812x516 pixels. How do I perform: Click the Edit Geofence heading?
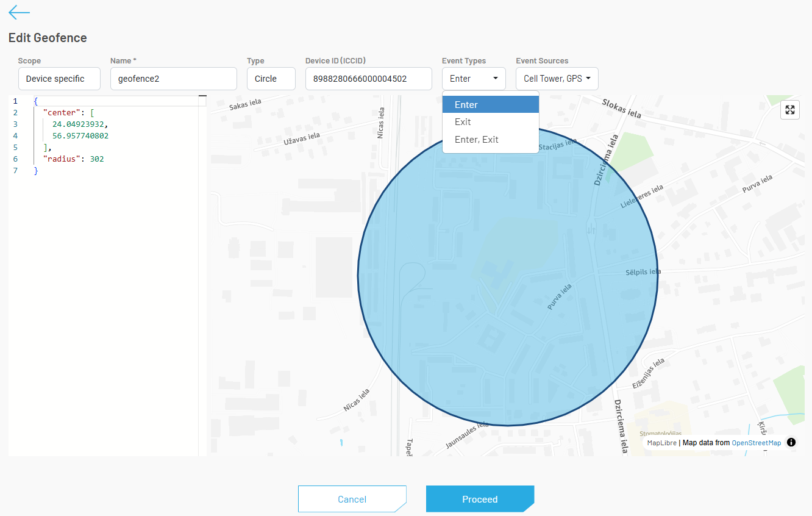[48, 38]
